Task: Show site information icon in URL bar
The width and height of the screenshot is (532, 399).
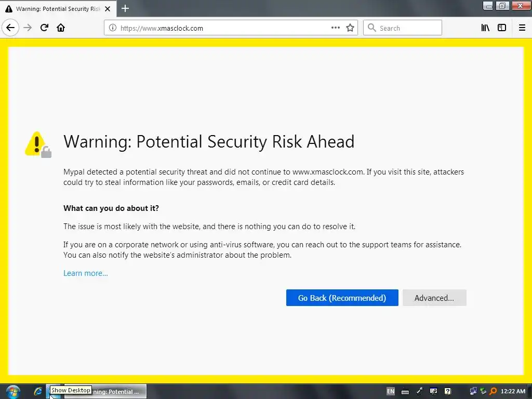Action: click(x=113, y=28)
